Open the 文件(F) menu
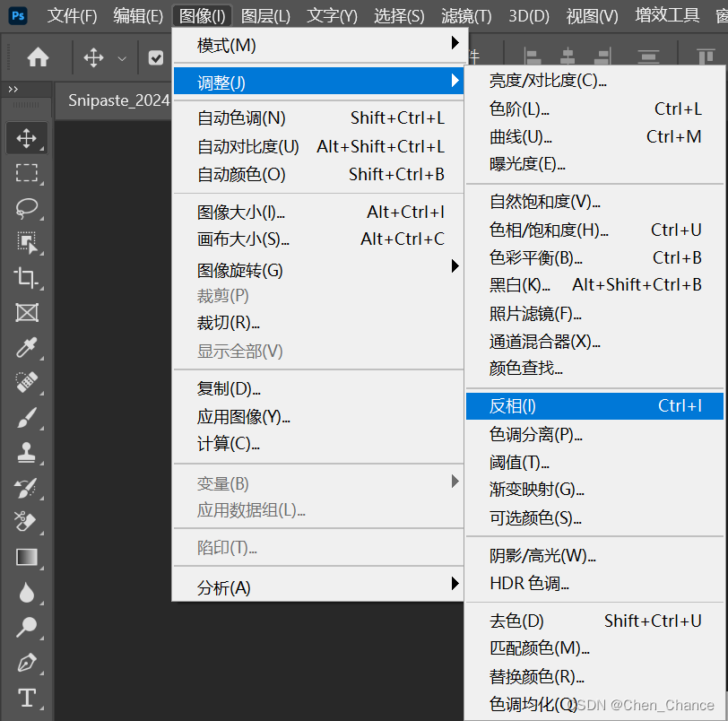 72,16
